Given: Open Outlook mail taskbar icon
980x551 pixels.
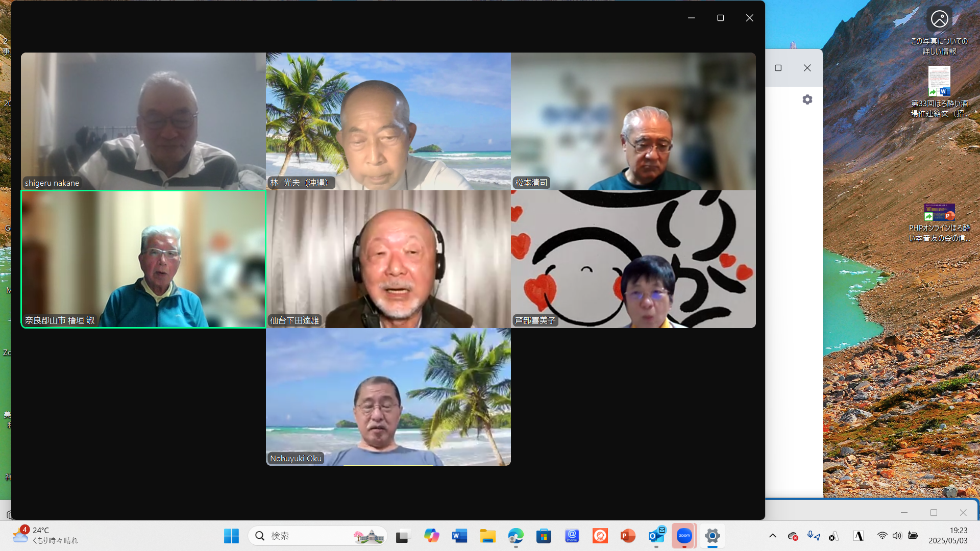Looking at the screenshot, I should [656, 536].
